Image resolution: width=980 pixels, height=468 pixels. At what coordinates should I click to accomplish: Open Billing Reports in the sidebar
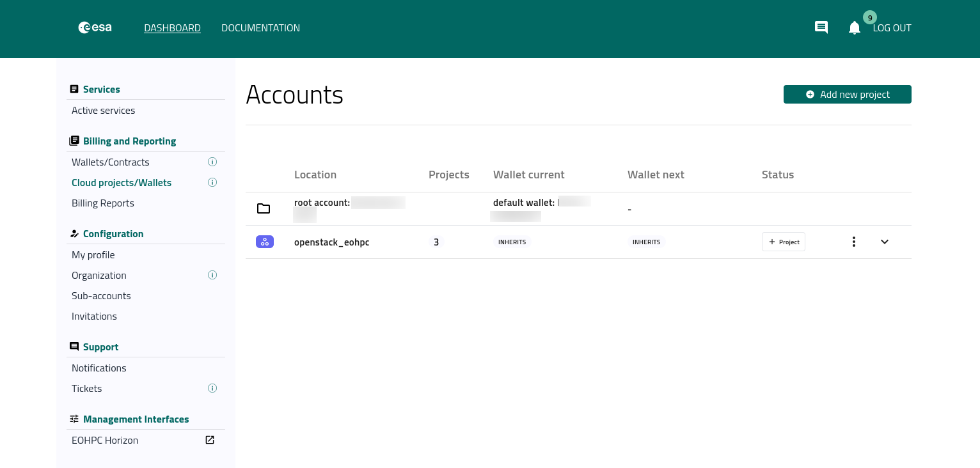103,203
